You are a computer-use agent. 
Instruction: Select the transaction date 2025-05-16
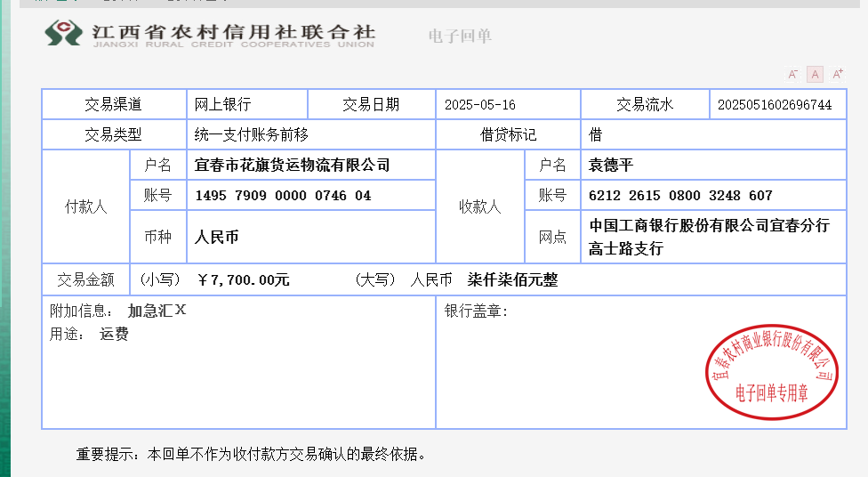tap(480, 105)
